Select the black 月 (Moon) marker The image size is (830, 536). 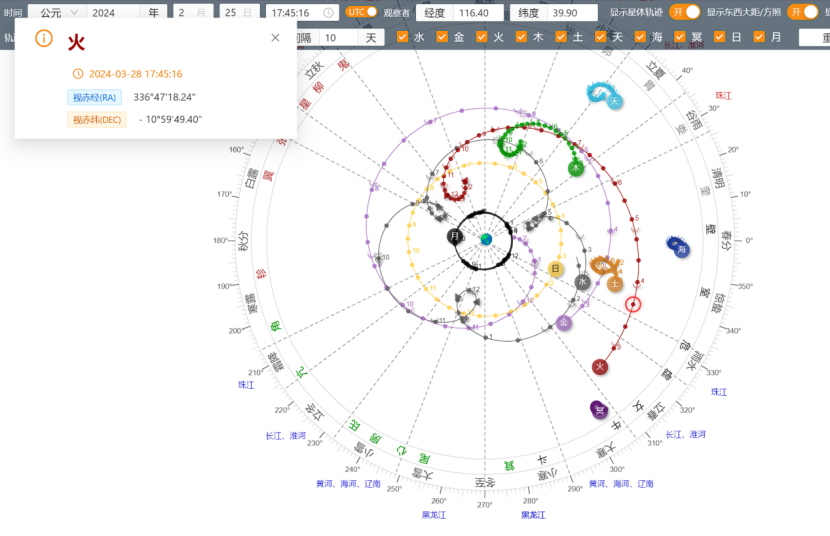coord(455,237)
